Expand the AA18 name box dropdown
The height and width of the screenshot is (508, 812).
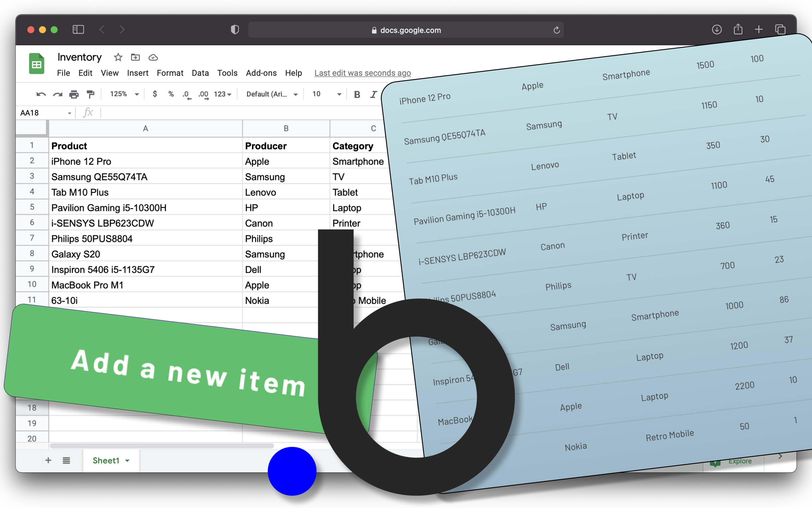pos(69,113)
